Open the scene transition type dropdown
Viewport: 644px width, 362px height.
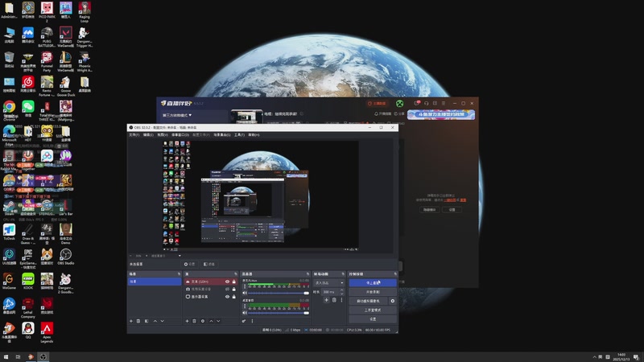(x=329, y=283)
